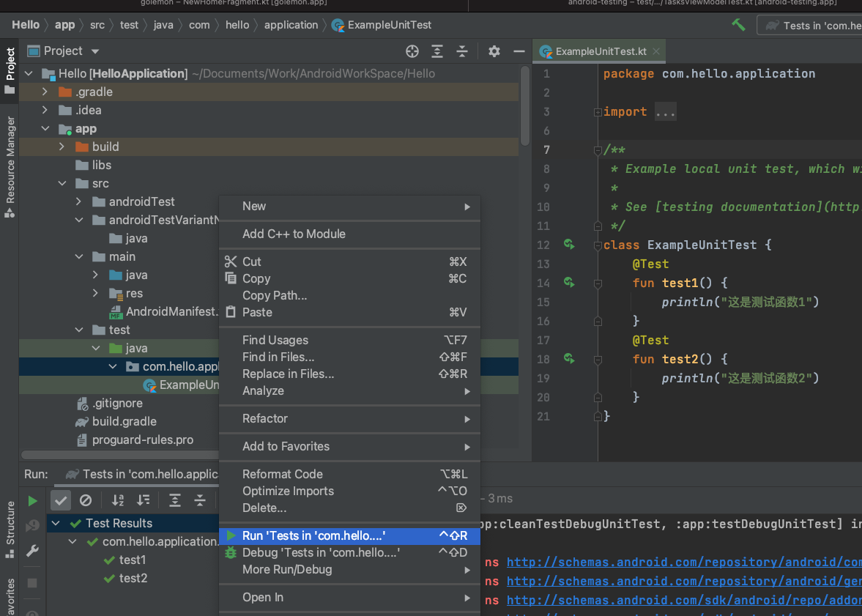Click Project tree horizontal scrollbar
Screen dimensions: 862x616
tap(120, 455)
